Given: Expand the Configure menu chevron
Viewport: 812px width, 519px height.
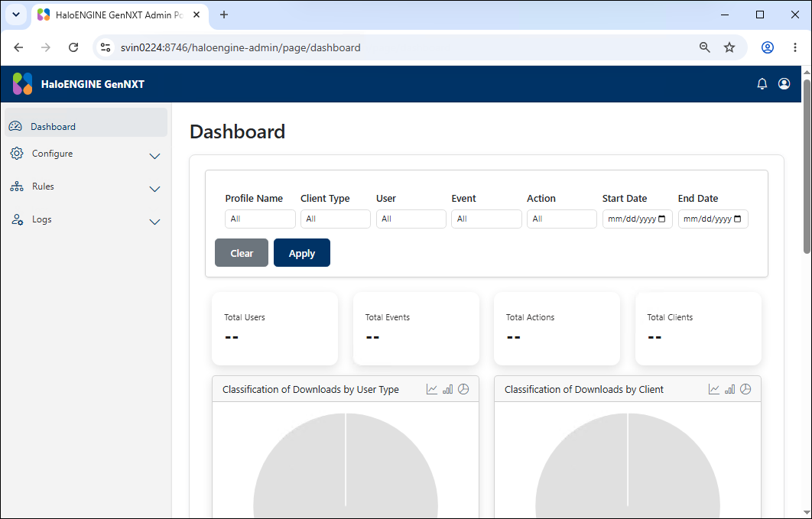Looking at the screenshot, I should (x=154, y=156).
